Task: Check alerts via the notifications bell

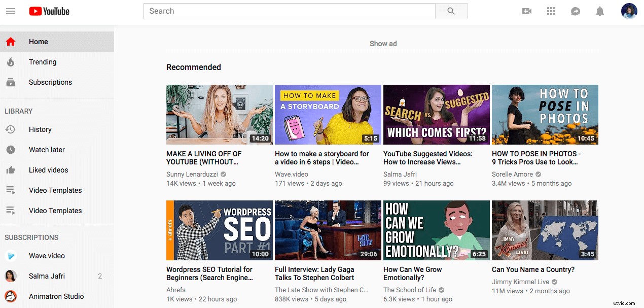Action: tap(600, 11)
